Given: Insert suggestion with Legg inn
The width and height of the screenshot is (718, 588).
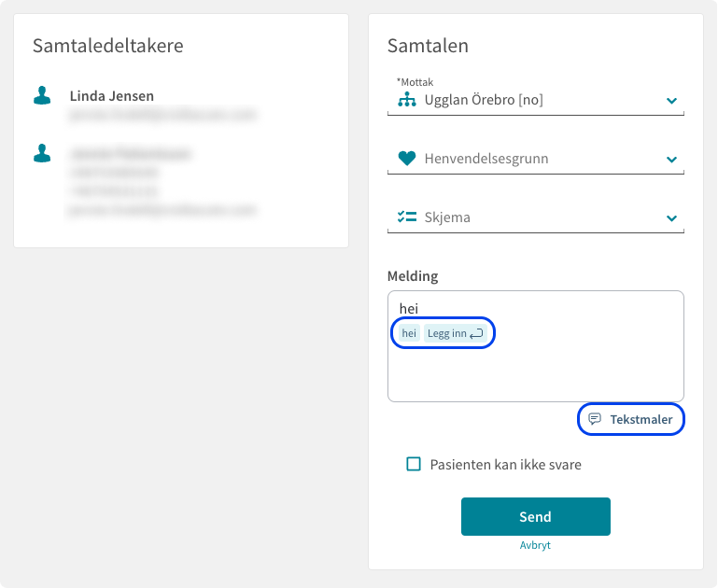Looking at the screenshot, I should 455,333.
